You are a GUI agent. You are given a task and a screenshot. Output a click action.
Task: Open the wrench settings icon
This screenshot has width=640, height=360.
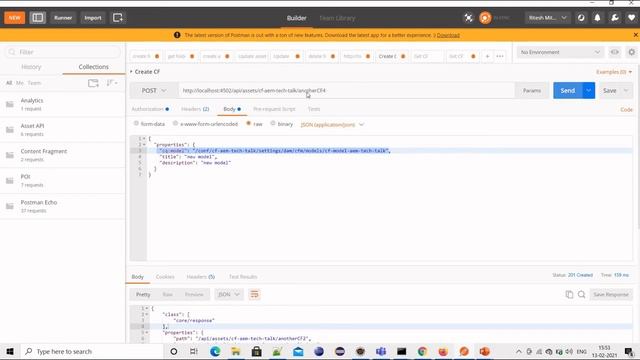(615, 18)
